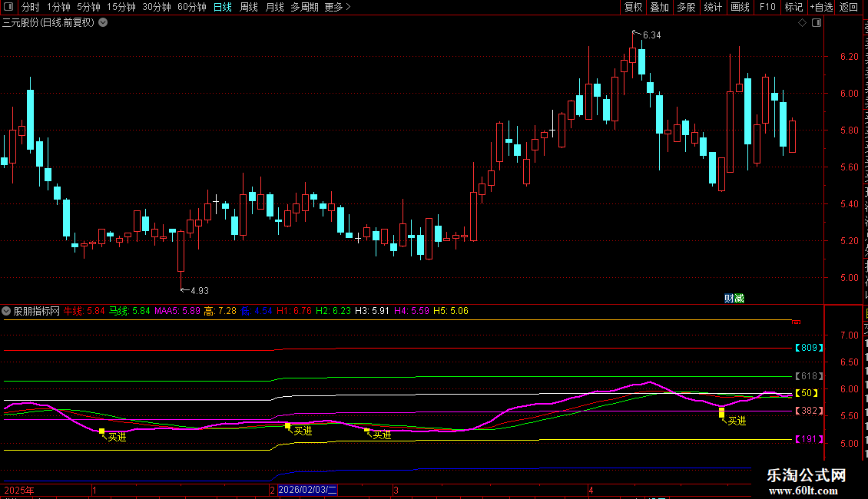Click 多股 multi-stock button

(x=686, y=7)
